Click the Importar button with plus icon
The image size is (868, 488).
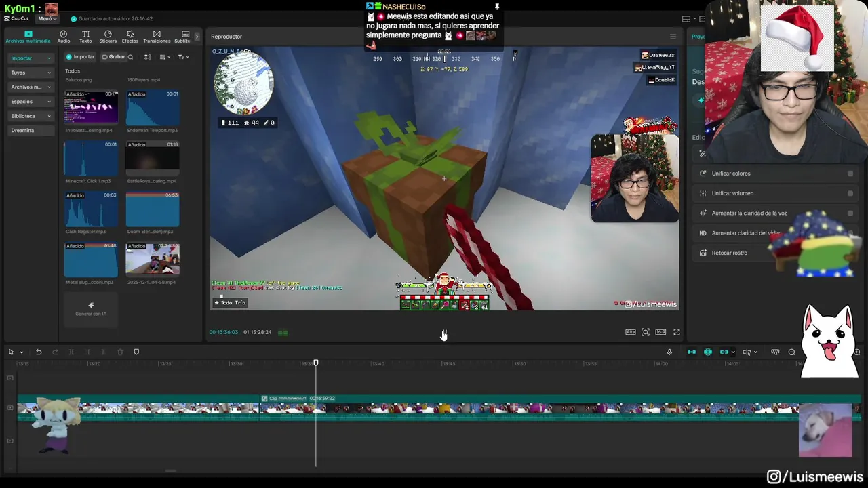coord(80,57)
